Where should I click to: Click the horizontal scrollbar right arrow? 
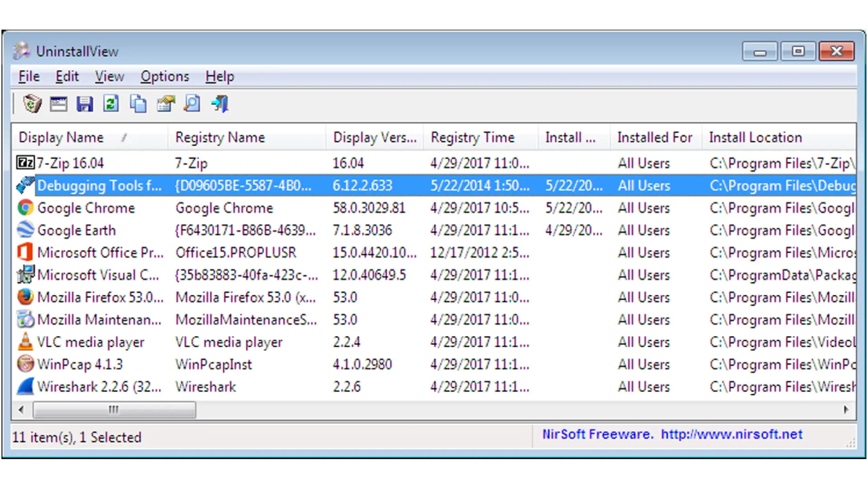coord(846,410)
